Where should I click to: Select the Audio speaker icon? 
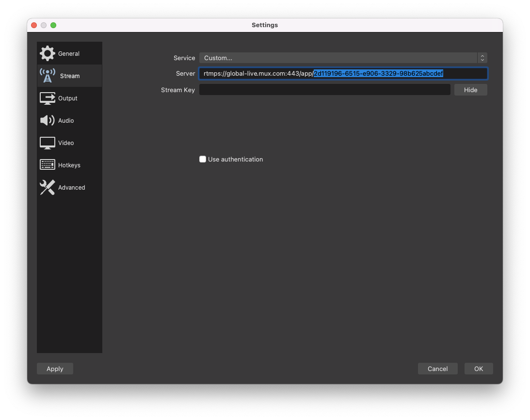click(x=47, y=120)
